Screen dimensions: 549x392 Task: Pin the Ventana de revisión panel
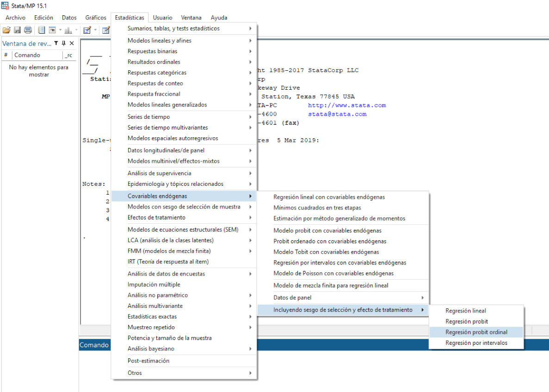(64, 43)
